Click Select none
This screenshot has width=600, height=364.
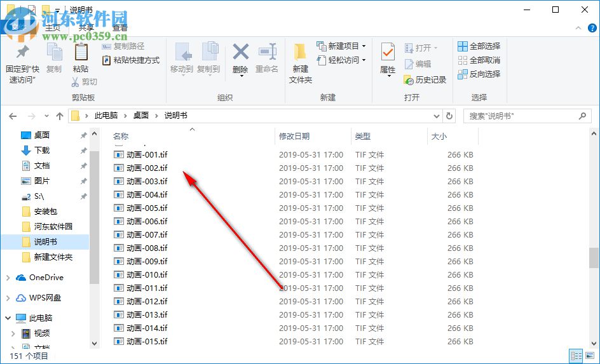point(479,60)
